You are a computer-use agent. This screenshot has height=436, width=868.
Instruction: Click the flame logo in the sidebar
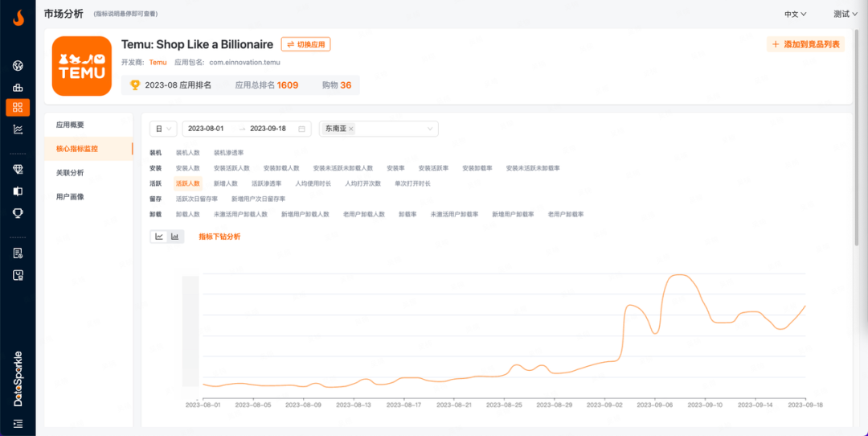click(x=18, y=19)
